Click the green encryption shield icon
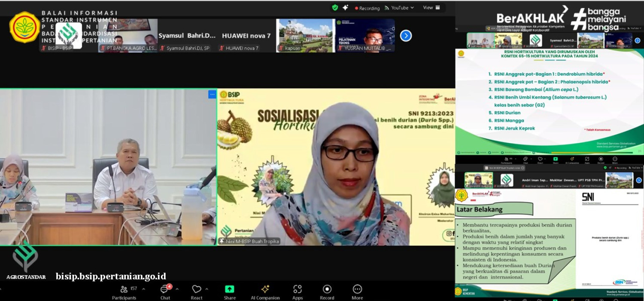Screen dimensions: 644x301 pyautogui.click(x=335, y=8)
